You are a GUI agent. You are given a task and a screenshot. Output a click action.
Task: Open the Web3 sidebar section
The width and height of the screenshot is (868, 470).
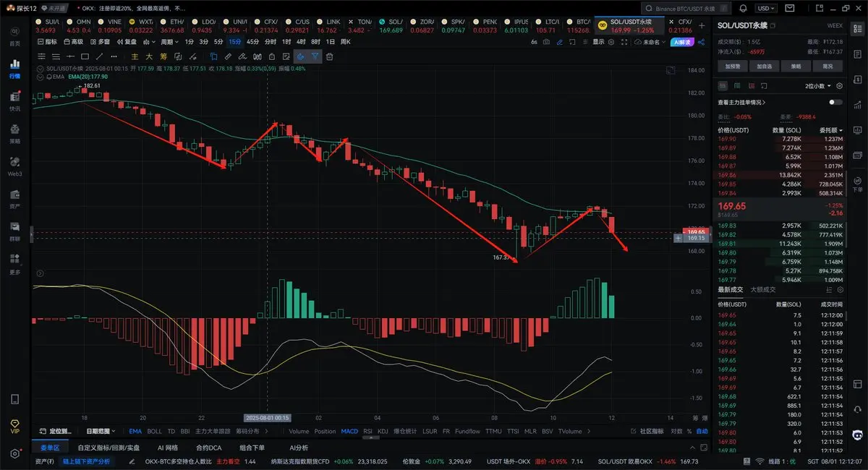pyautogui.click(x=14, y=166)
